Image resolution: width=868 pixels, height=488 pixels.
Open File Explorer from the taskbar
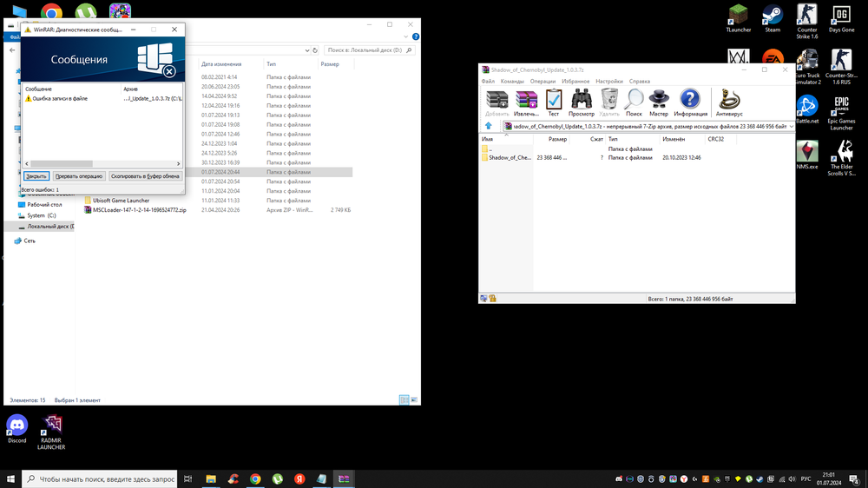tap(211, 479)
